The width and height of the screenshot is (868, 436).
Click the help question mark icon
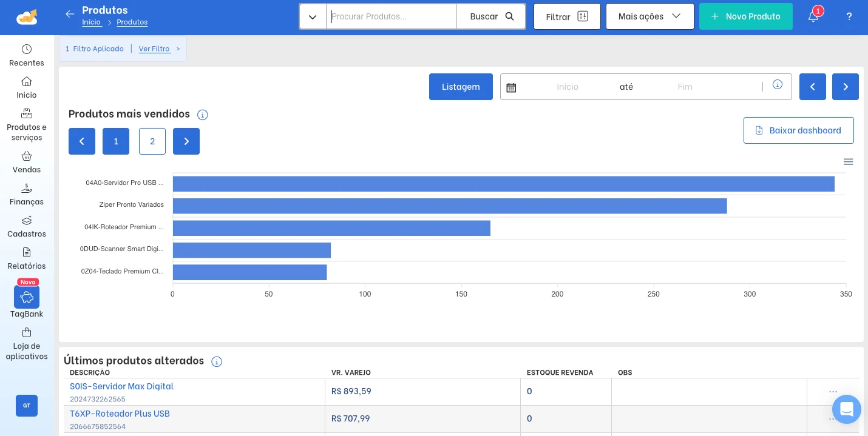(x=849, y=16)
